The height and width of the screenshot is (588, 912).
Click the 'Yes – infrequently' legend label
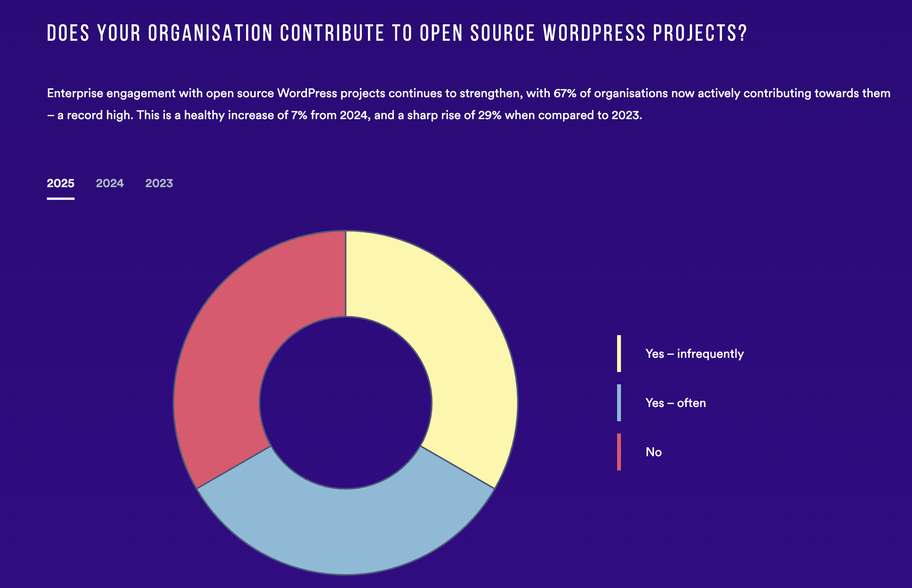click(695, 354)
